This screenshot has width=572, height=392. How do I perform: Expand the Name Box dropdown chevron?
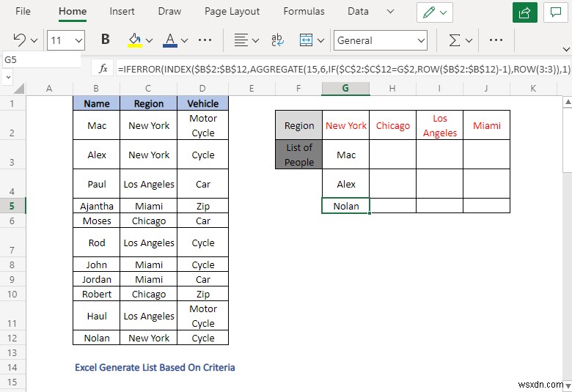[8, 78]
